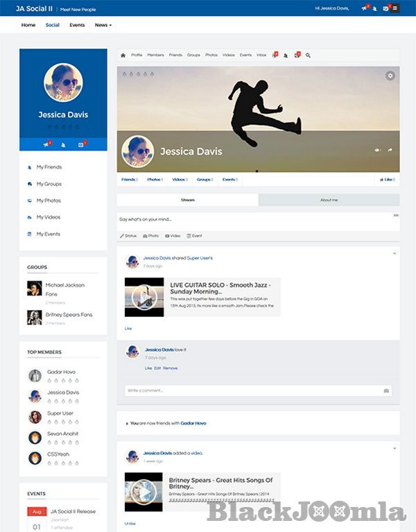Click the home icon in the community toolbar
Viewport: 416px width, 532px height.
pyautogui.click(x=123, y=55)
